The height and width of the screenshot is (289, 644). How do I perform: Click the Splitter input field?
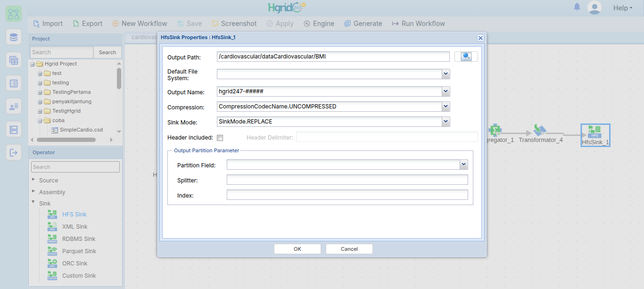tap(347, 180)
